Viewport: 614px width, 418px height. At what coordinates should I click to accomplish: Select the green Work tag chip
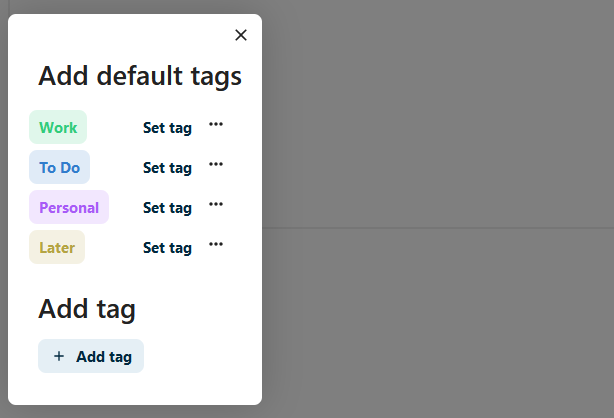point(58,127)
